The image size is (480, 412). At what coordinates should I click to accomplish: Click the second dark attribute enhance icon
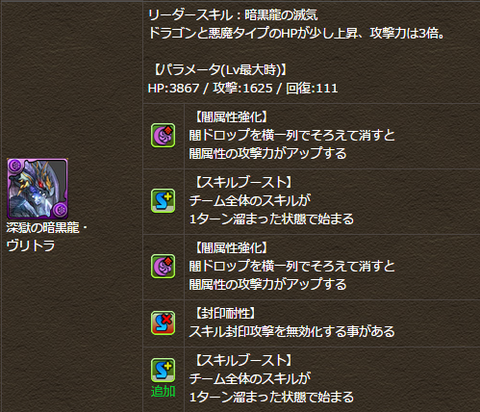click(163, 266)
